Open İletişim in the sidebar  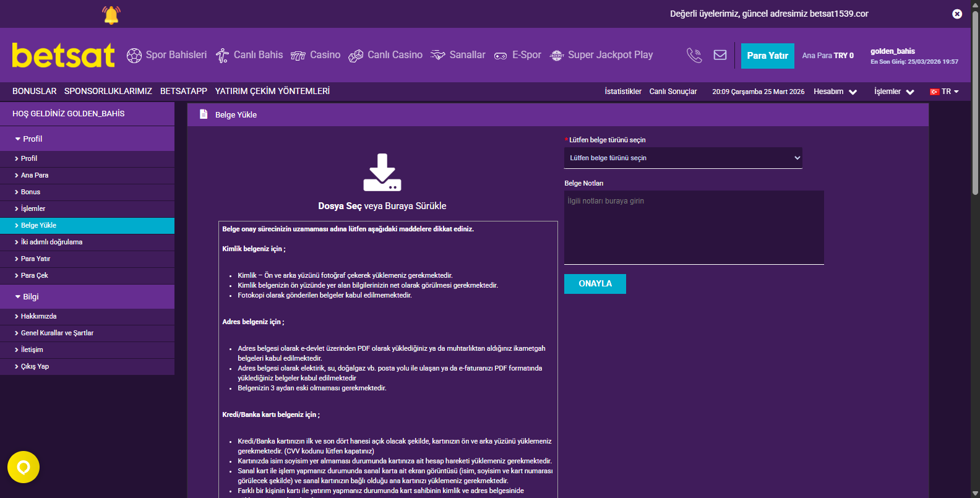[87, 350]
